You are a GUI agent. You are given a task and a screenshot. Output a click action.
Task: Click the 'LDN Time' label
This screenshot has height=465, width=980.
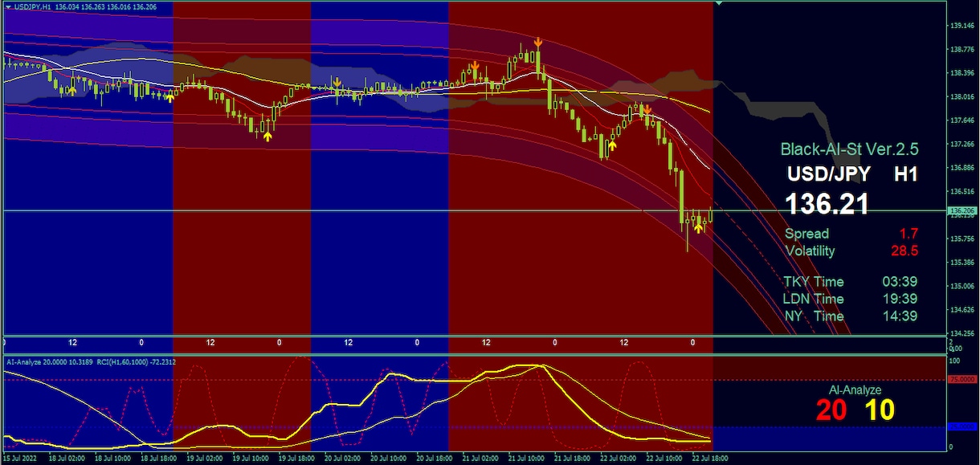point(814,299)
